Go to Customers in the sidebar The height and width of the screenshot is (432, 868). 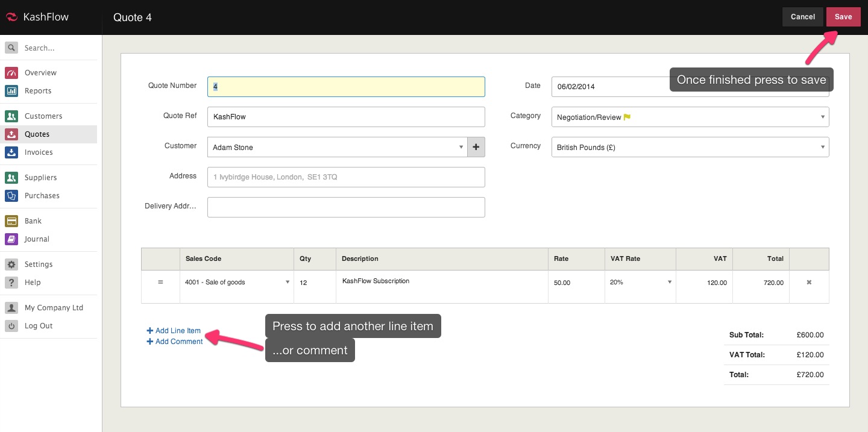pos(43,116)
